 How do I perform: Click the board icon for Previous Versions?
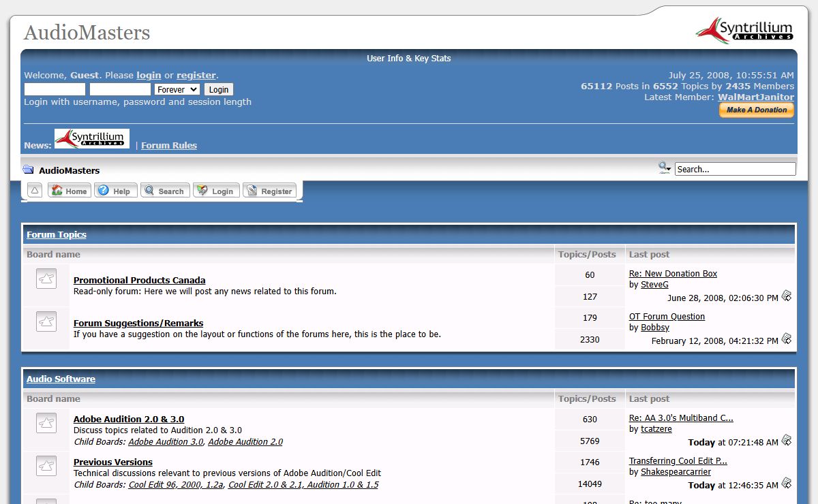click(x=46, y=466)
